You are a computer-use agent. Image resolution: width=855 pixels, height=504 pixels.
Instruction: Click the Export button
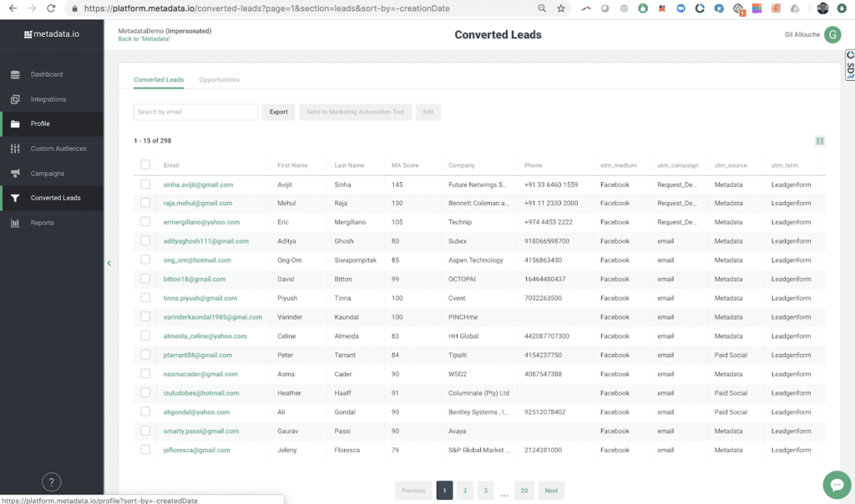coord(278,113)
